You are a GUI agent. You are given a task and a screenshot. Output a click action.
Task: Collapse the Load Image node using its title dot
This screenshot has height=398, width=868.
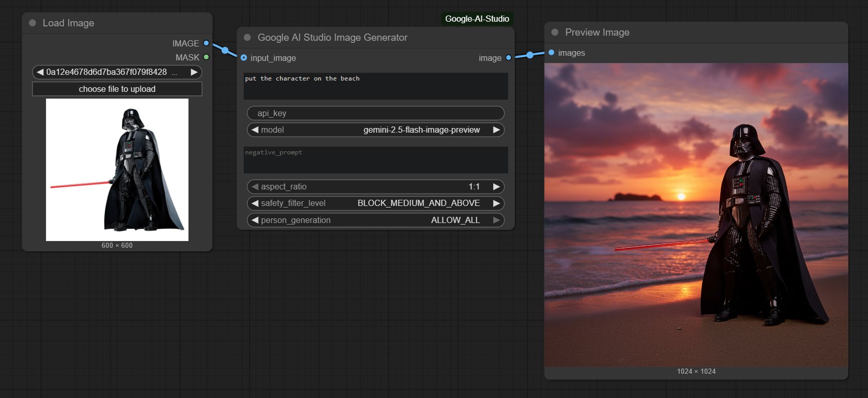click(33, 23)
